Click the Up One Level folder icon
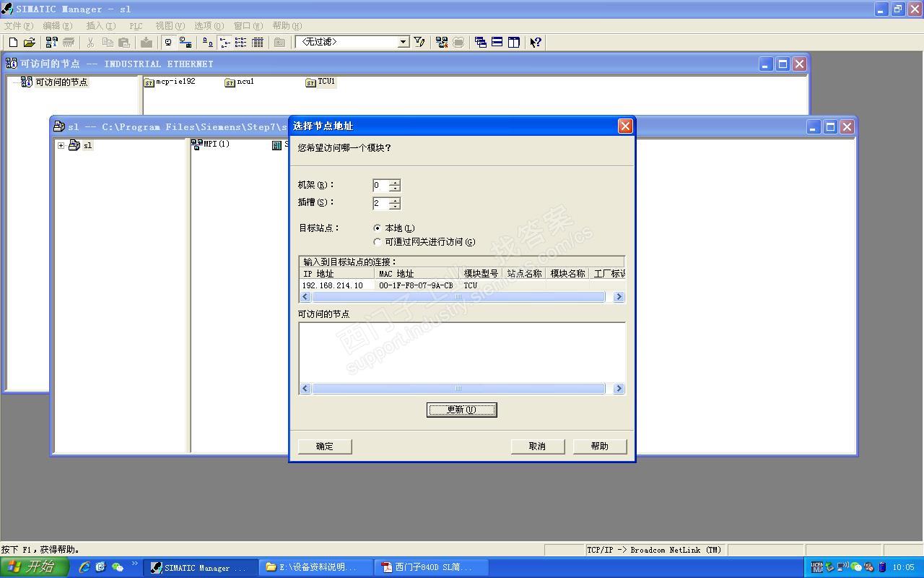This screenshot has height=578, width=924. tap(280, 43)
